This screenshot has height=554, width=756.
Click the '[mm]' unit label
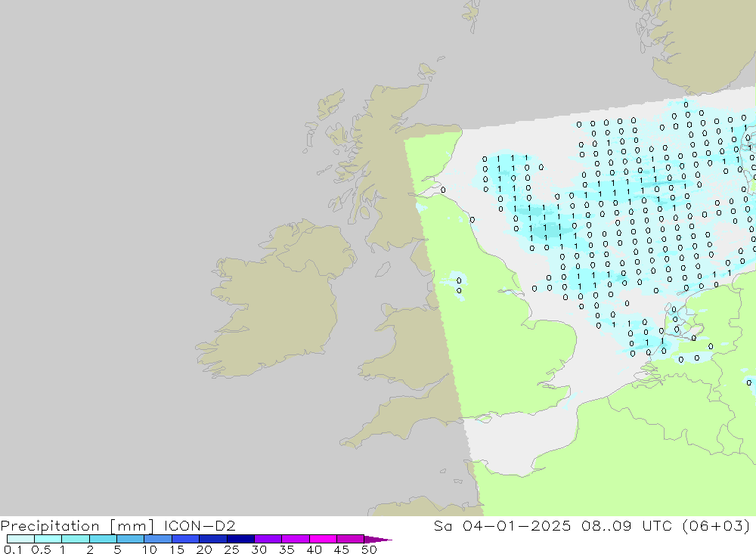tap(132, 526)
